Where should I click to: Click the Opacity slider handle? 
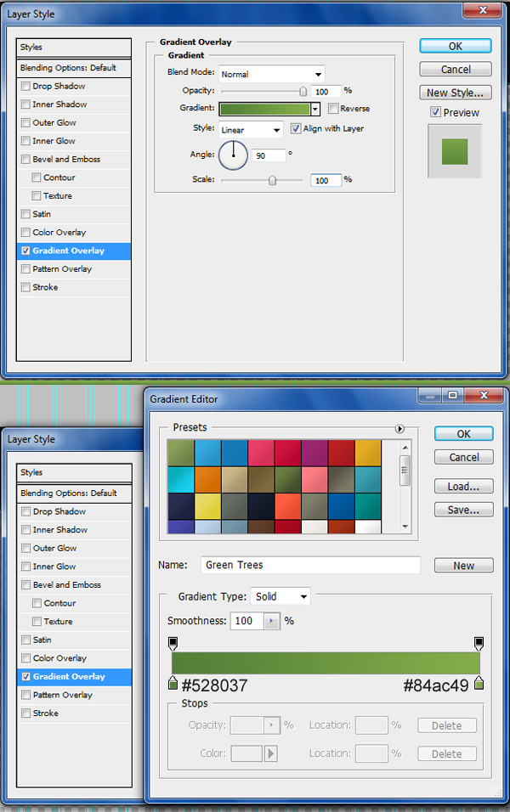click(x=303, y=92)
